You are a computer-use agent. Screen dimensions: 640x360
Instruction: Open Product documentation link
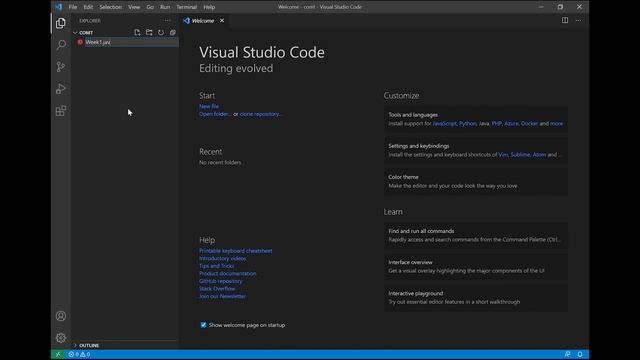(x=228, y=273)
